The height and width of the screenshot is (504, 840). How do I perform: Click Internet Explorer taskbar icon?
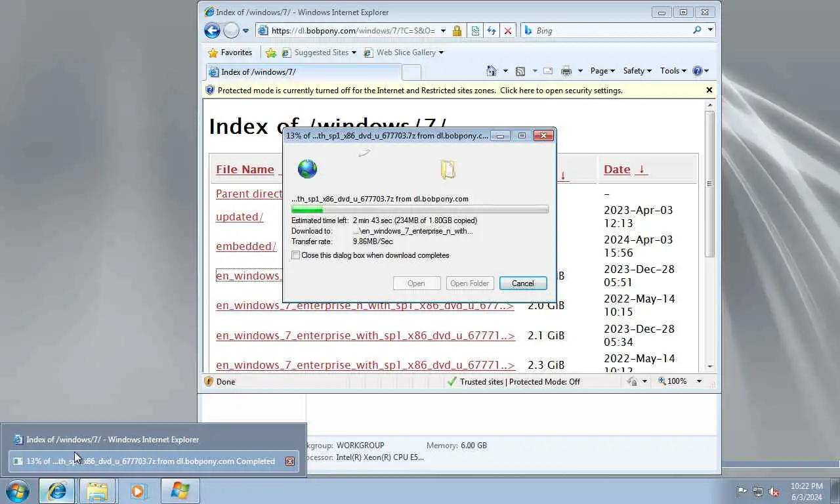[57, 491]
